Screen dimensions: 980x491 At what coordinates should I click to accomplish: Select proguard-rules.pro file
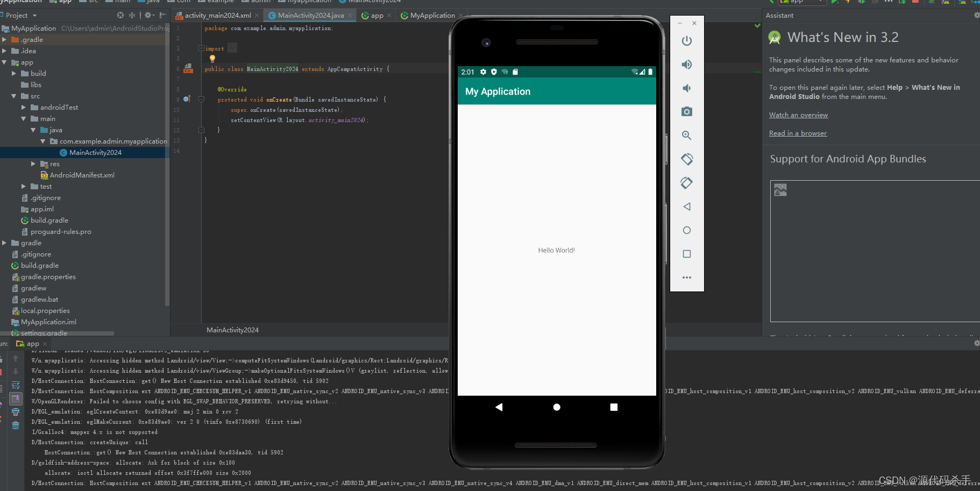point(61,232)
